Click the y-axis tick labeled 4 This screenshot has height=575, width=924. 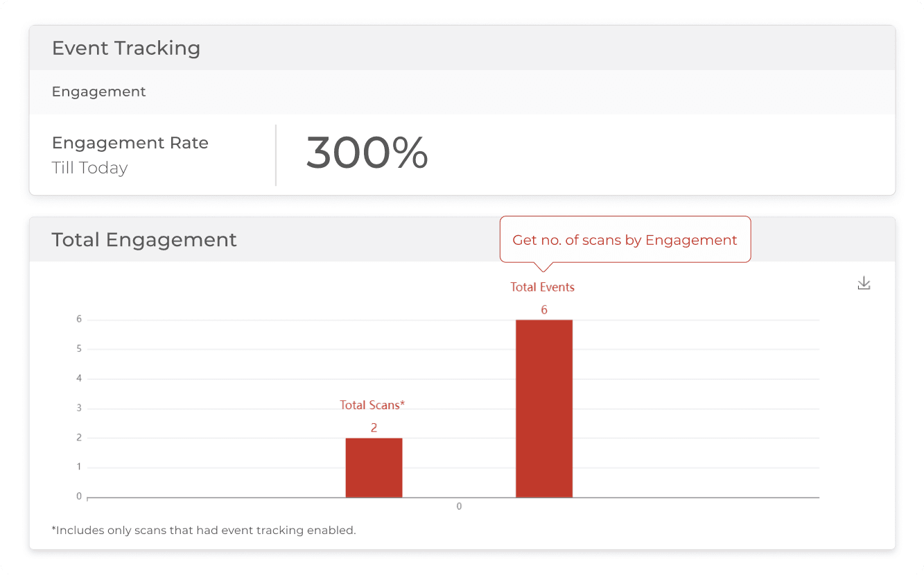[79, 379]
